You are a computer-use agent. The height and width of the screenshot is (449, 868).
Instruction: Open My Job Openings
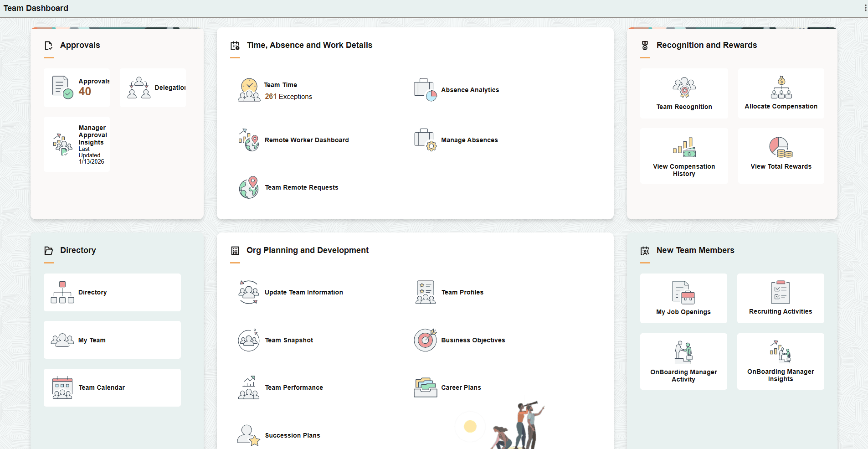[x=683, y=298]
